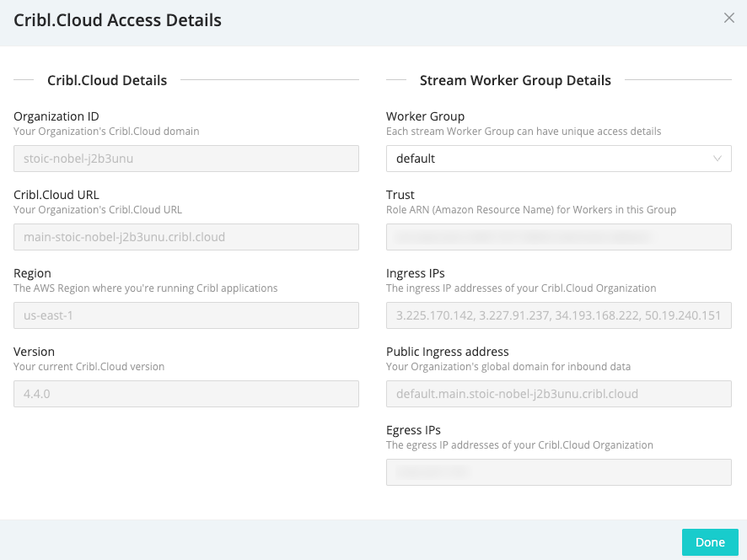747x560 pixels.
Task: Select the Trust Role ARN field
Action: (x=558, y=237)
